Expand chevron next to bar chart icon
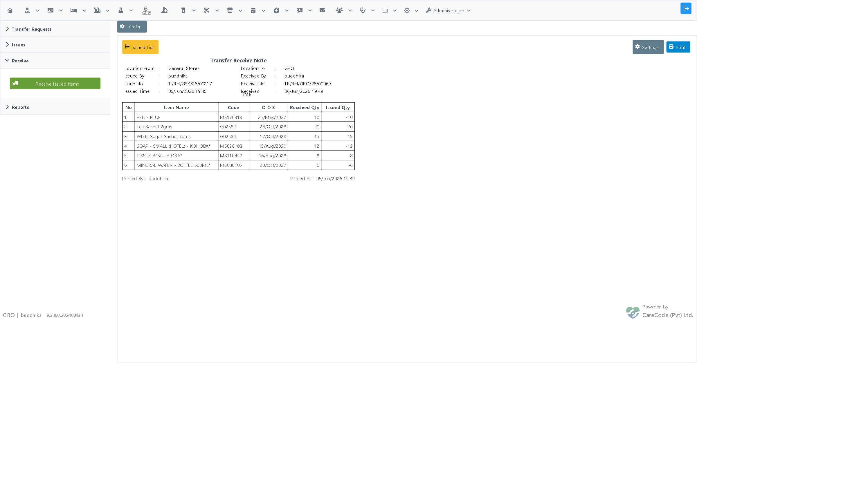Screen dimensions: 868x488 (x=395, y=10)
